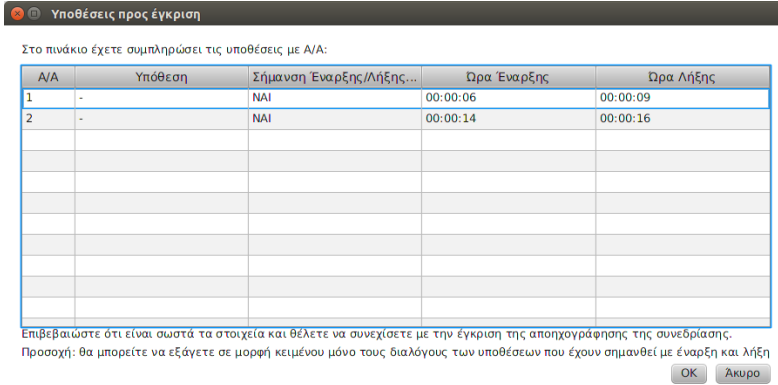Click the Ώρα Λήξης column header
Viewport: 778px width, 385px height.
(682, 77)
